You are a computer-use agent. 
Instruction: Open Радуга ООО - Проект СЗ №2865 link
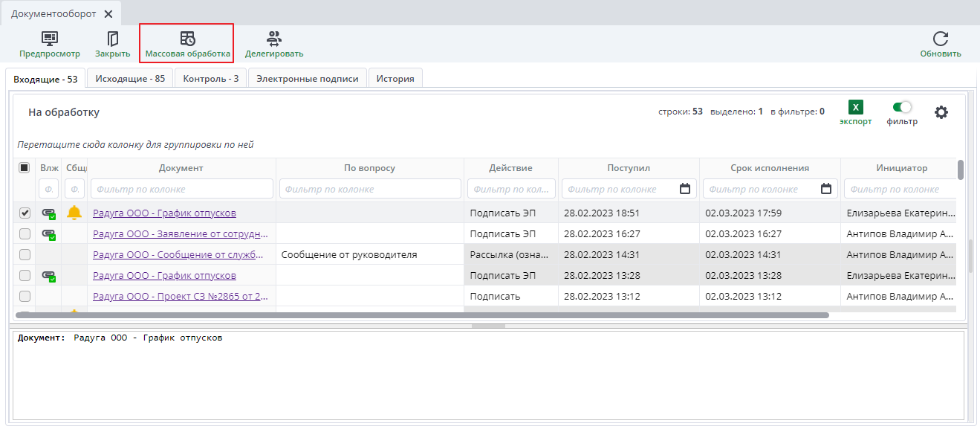pos(181,297)
